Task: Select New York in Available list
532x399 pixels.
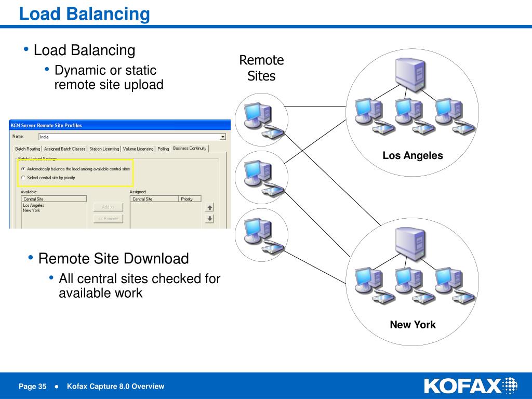Action: pyautogui.click(x=32, y=211)
